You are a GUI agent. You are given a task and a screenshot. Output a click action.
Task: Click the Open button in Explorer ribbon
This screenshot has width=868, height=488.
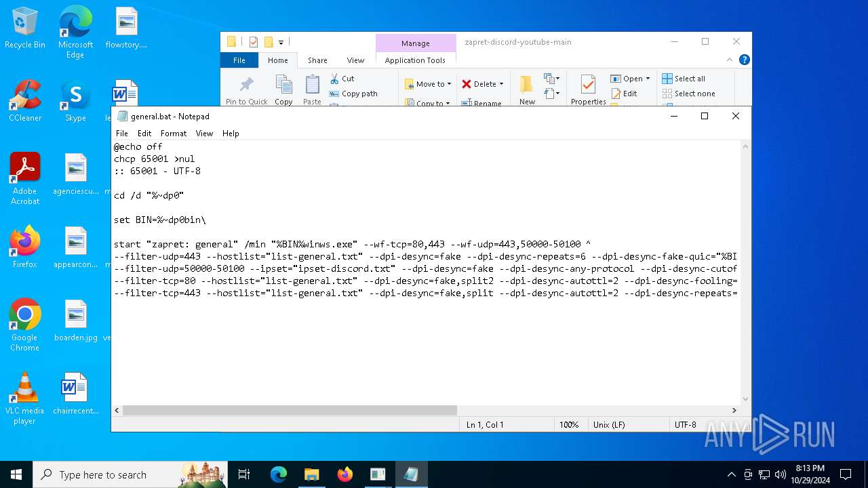[x=627, y=79]
